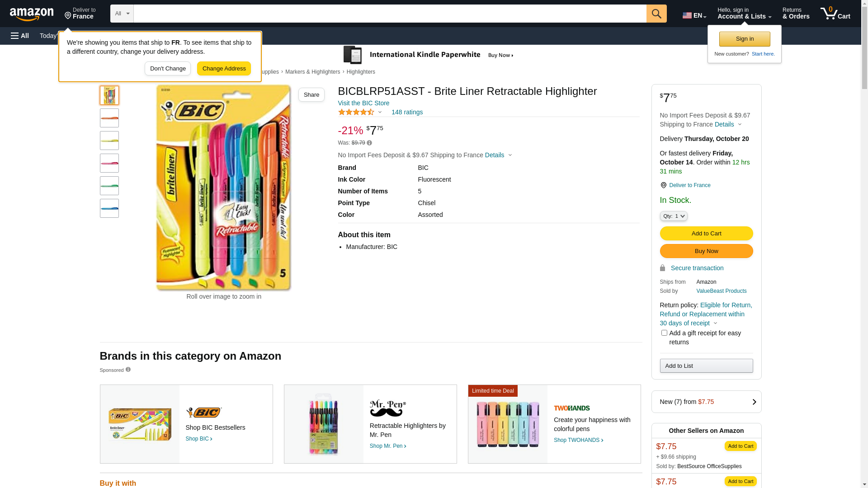
Task: Visit the BIC Store link
Action: click(x=363, y=103)
